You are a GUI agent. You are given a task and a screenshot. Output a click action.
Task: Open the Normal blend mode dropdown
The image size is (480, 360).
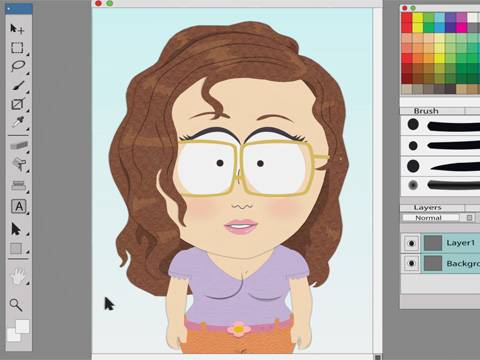431,218
